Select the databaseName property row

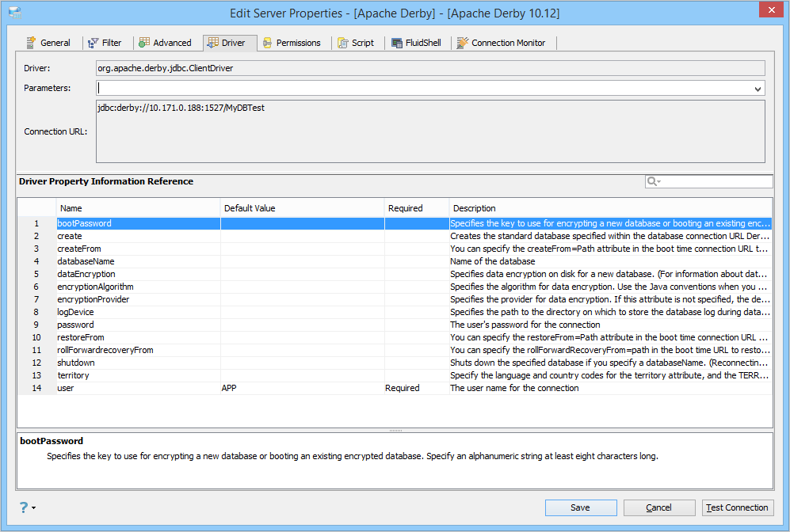point(395,261)
